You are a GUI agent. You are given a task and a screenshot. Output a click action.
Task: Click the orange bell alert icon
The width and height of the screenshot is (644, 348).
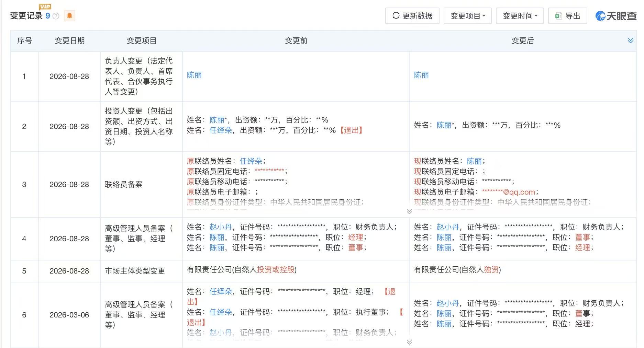69,16
